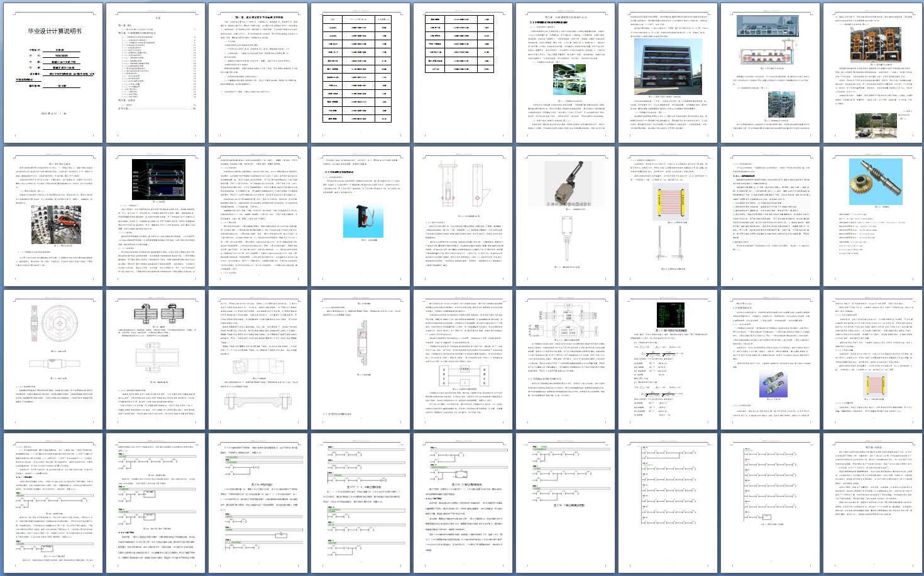Open the page showing red cars in a parking tower
Image resolution: width=924 pixels, height=576 pixels.
tap(53, 216)
